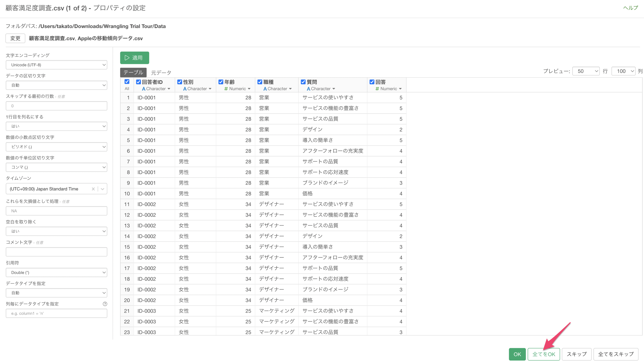Change 回答 column Numeric type
This screenshot has width=644, height=364.
coord(389,89)
